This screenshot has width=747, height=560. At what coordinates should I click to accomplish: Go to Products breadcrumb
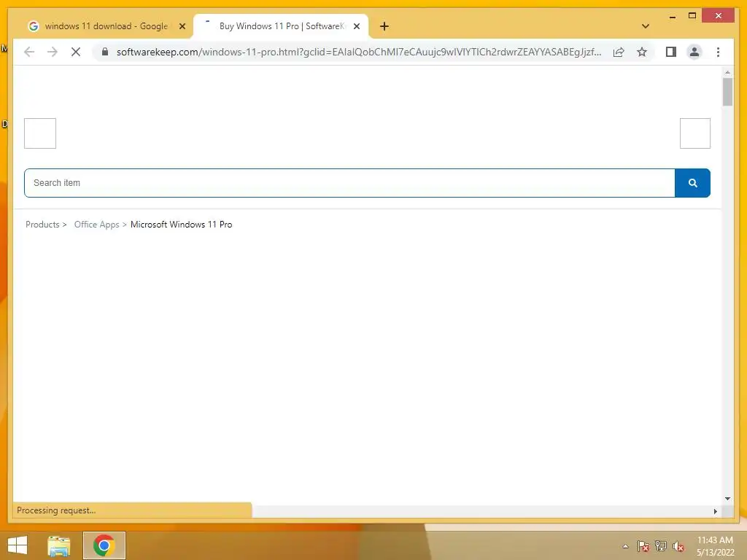point(42,225)
